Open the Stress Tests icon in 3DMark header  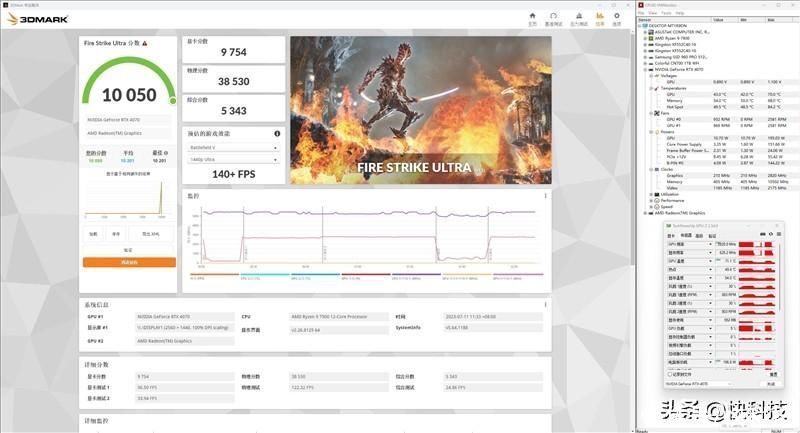[579, 16]
